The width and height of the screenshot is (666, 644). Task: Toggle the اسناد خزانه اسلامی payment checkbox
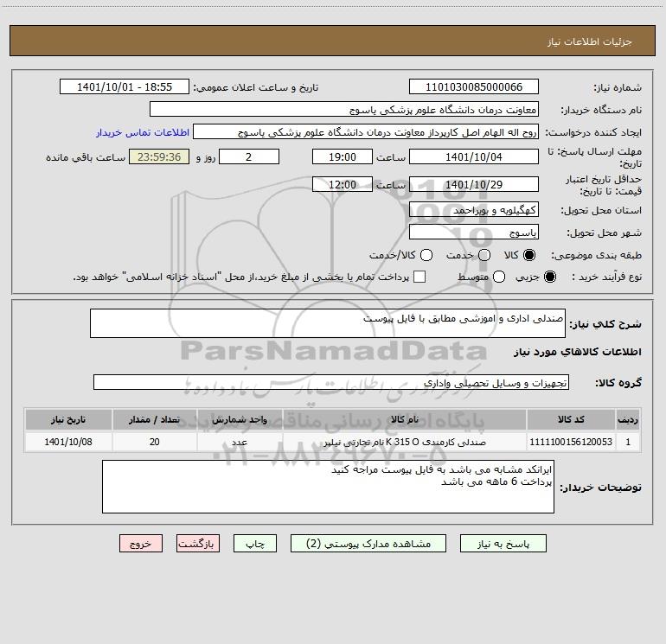click(x=419, y=277)
